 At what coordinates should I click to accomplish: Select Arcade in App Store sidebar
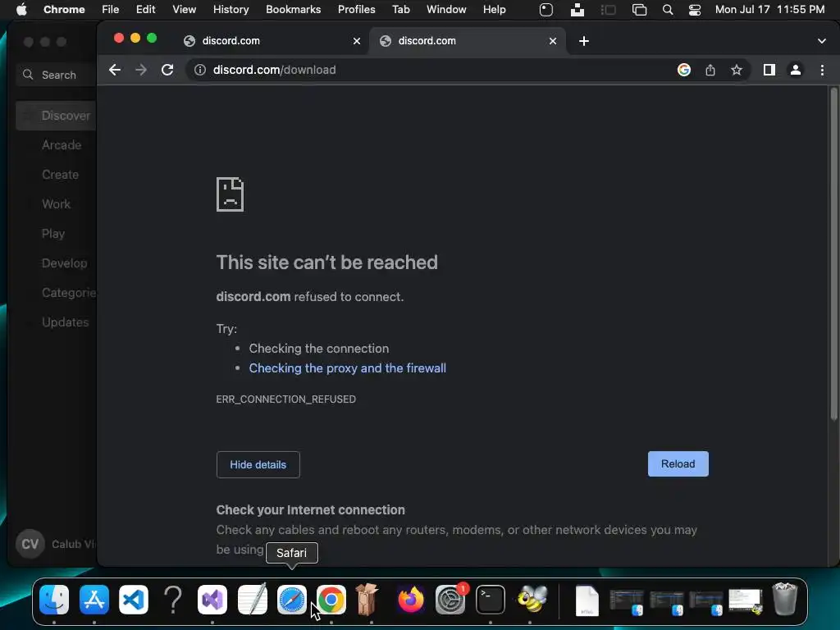62,145
